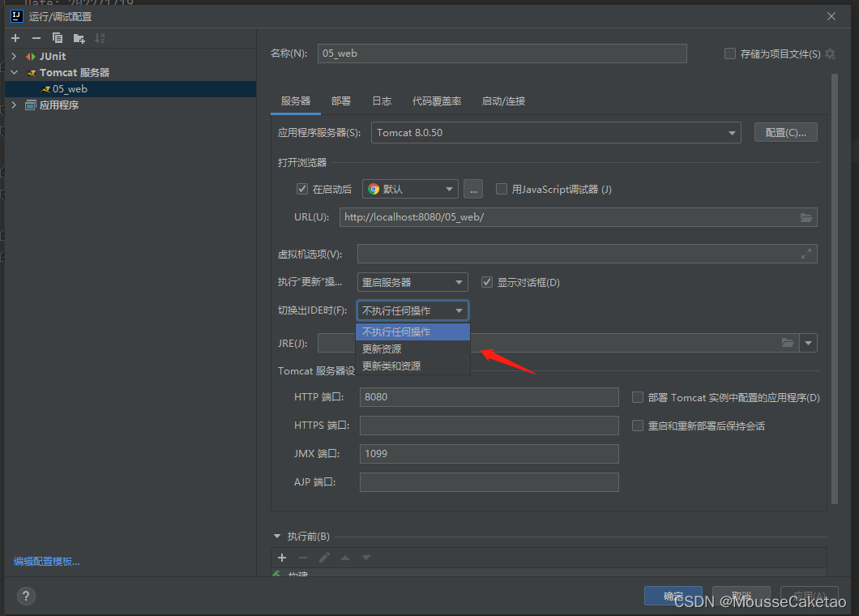
Task: Click the URL input field
Action: point(578,217)
